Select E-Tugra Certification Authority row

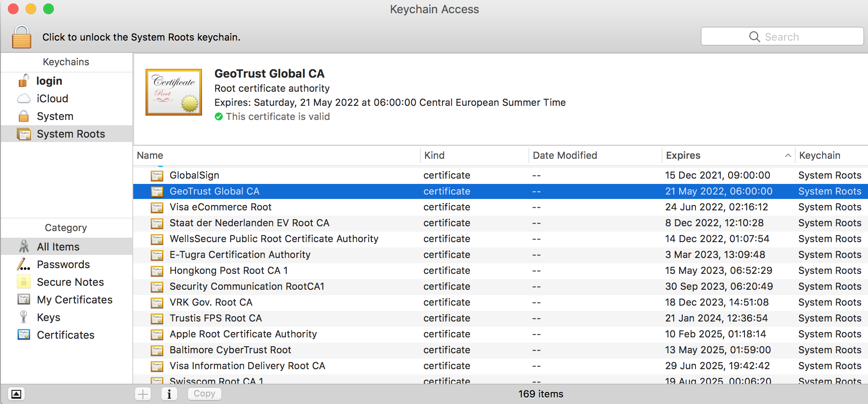coord(501,254)
